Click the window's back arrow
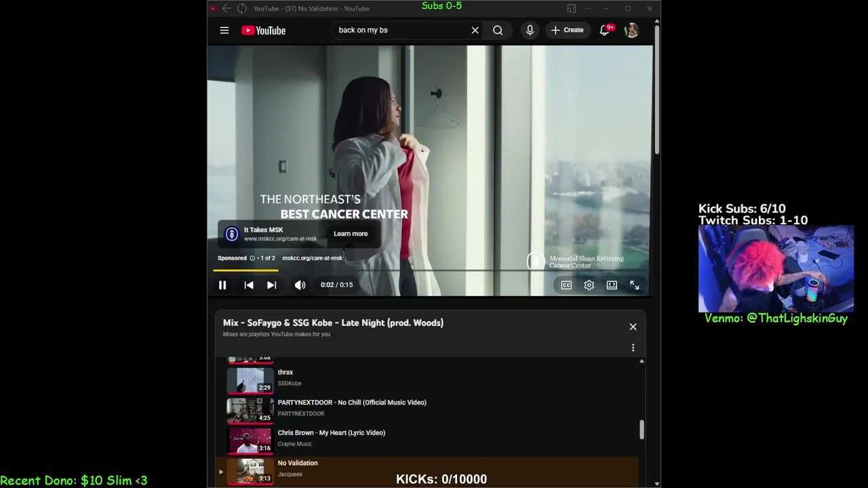Image resolution: width=868 pixels, height=488 pixels. pos(226,8)
